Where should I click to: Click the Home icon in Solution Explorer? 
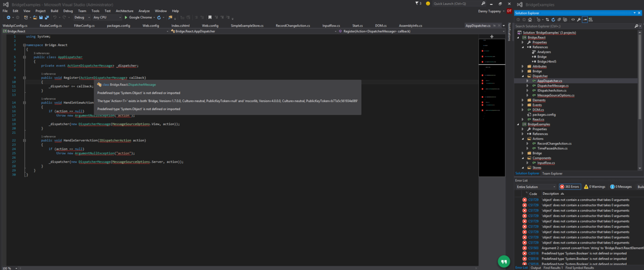[530, 19]
